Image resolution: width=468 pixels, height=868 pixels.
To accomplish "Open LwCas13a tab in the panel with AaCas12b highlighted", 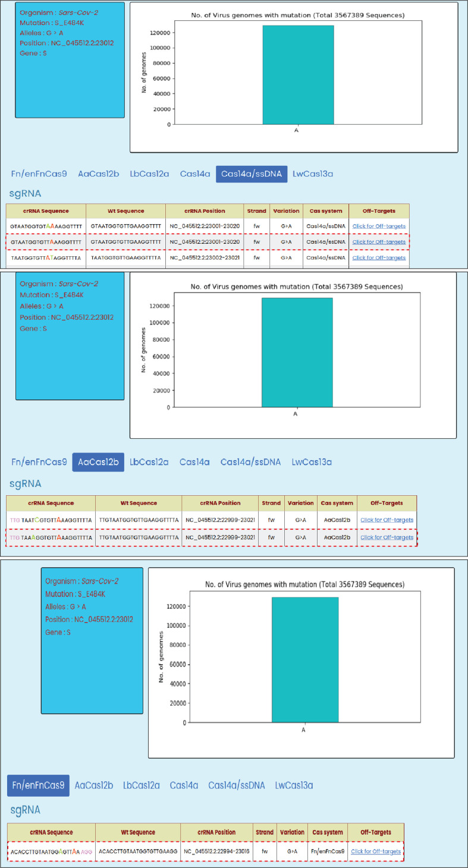I will coord(312,462).
